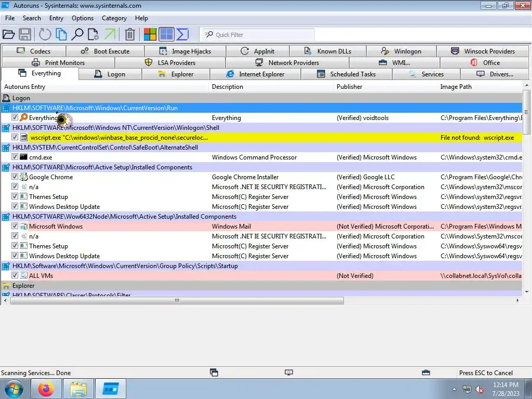Toggle the blue Windows entries filter icon
532x399 pixels.
click(166, 35)
